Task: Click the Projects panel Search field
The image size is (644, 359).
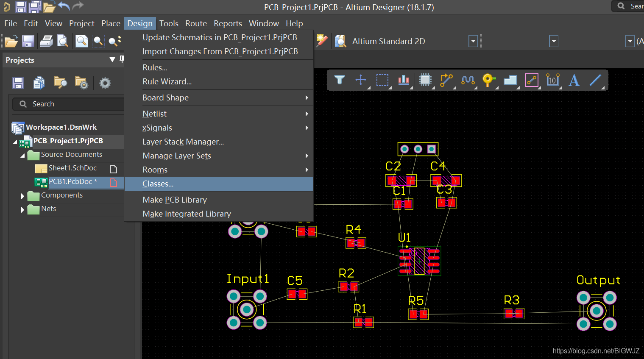Action: tap(68, 104)
